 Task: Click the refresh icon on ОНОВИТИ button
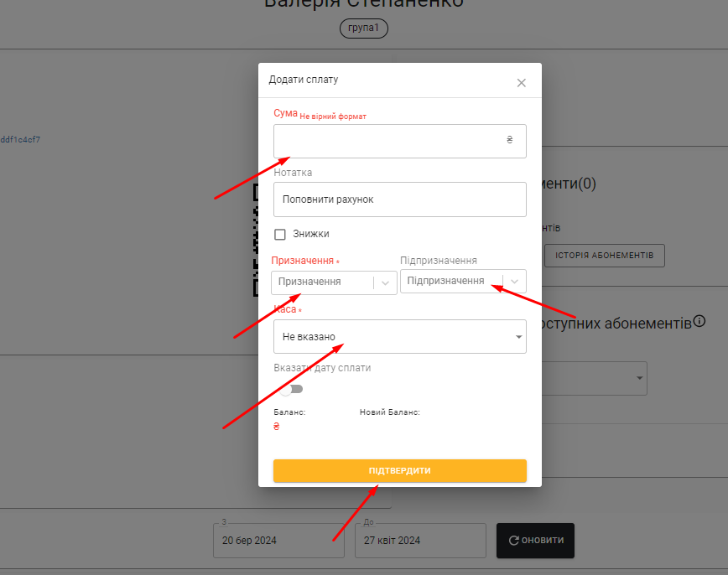click(x=513, y=540)
